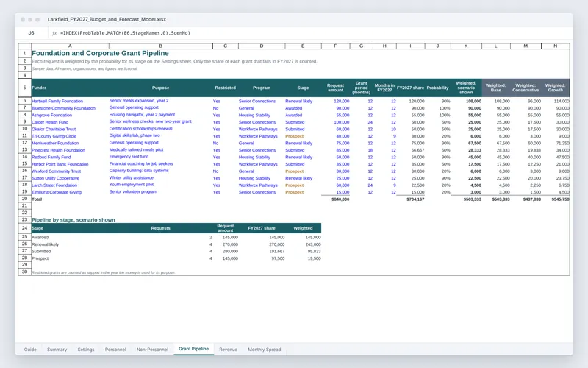Click the Pipeline by stage, scenario shown heading
The width and height of the screenshot is (588, 368).
(x=73, y=220)
